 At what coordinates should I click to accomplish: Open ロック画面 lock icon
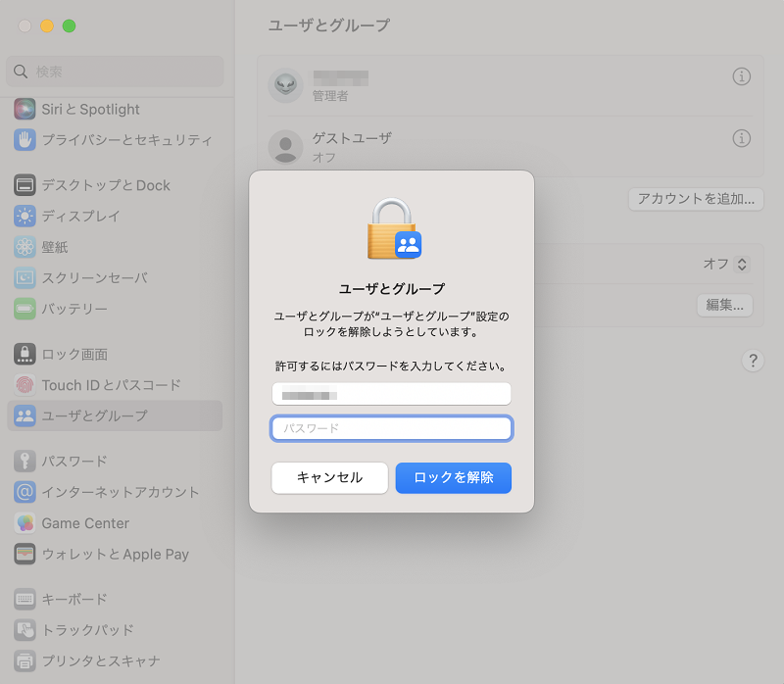(24, 354)
